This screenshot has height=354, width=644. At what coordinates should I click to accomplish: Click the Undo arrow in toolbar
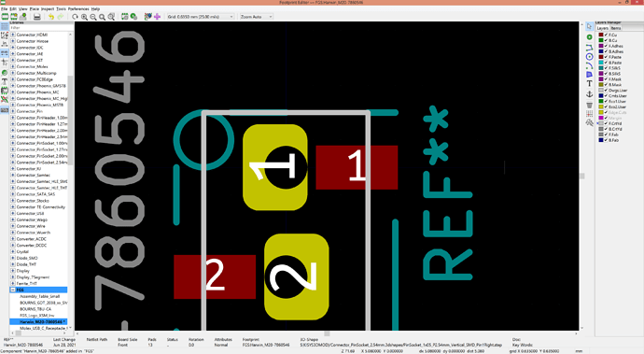click(x=51, y=17)
